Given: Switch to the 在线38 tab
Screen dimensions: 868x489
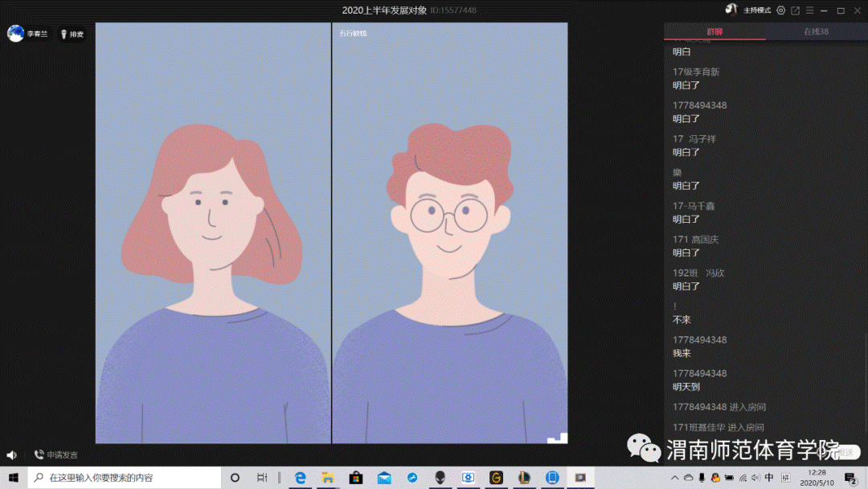Looking at the screenshot, I should [816, 31].
